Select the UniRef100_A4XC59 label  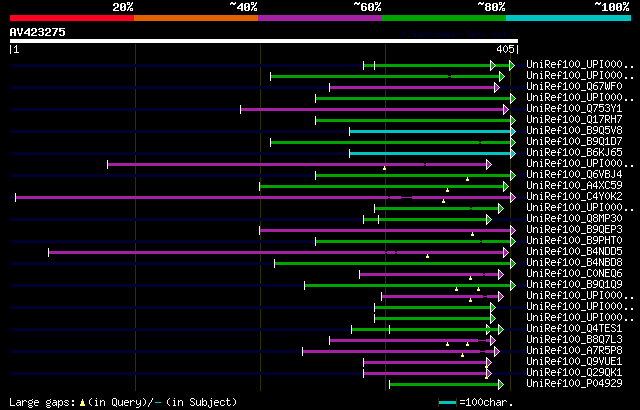pyautogui.click(x=574, y=186)
